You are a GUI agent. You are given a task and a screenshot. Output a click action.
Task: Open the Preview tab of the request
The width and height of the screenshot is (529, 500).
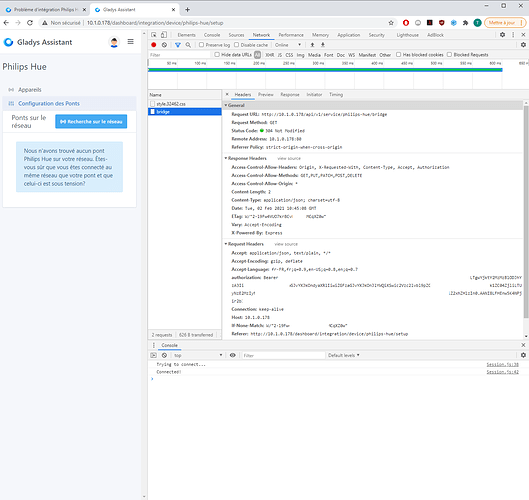(x=266, y=94)
